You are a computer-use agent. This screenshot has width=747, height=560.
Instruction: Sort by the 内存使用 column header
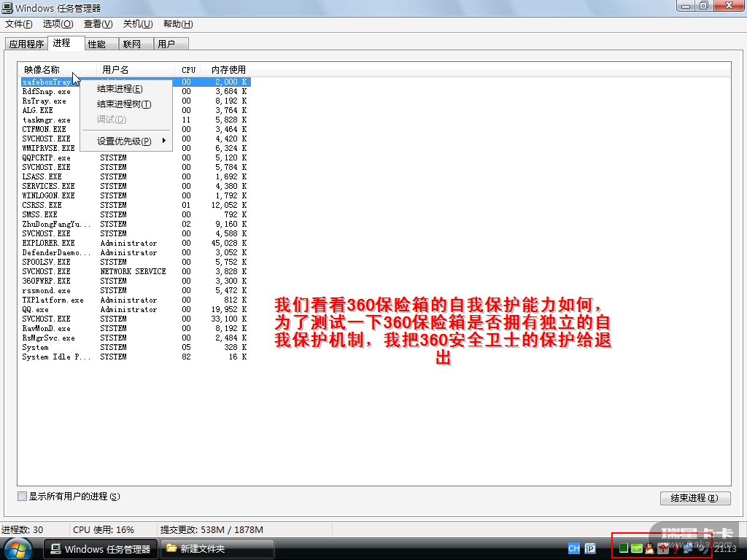(x=227, y=69)
